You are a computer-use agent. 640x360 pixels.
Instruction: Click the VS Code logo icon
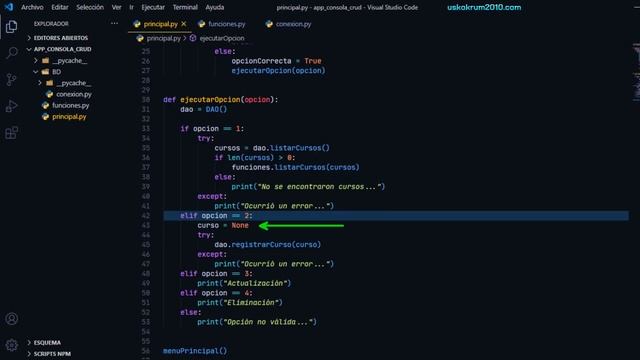9,7
